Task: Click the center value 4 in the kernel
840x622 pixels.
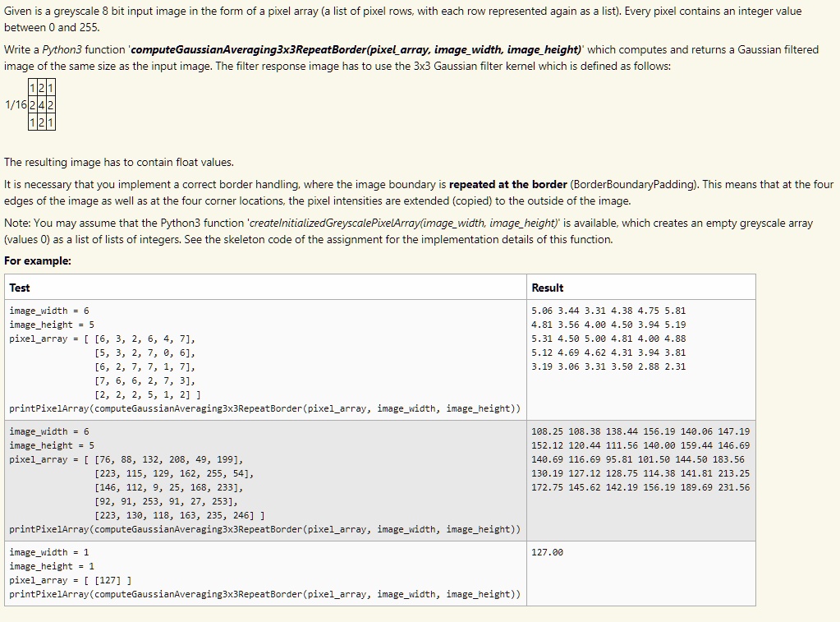Action: point(42,104)
